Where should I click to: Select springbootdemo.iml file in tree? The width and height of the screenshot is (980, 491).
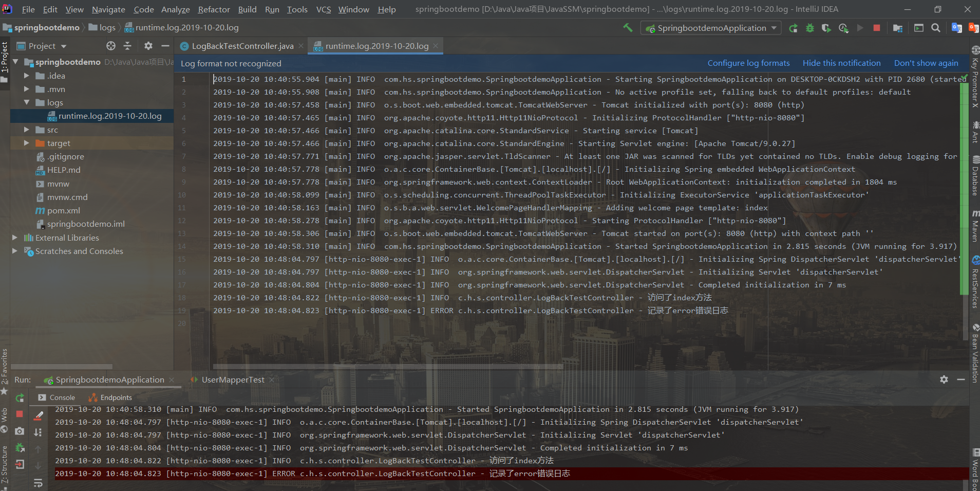pos(85,224)
